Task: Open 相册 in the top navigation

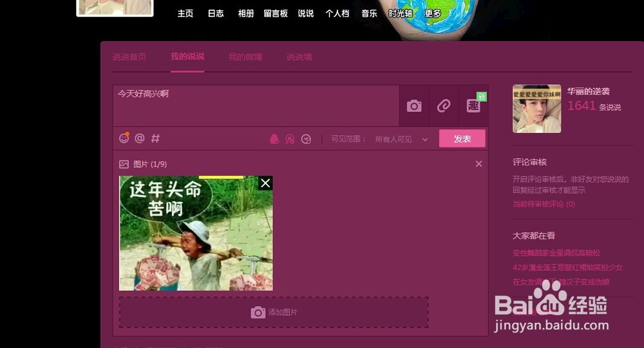Action: (x=246, y=14)
